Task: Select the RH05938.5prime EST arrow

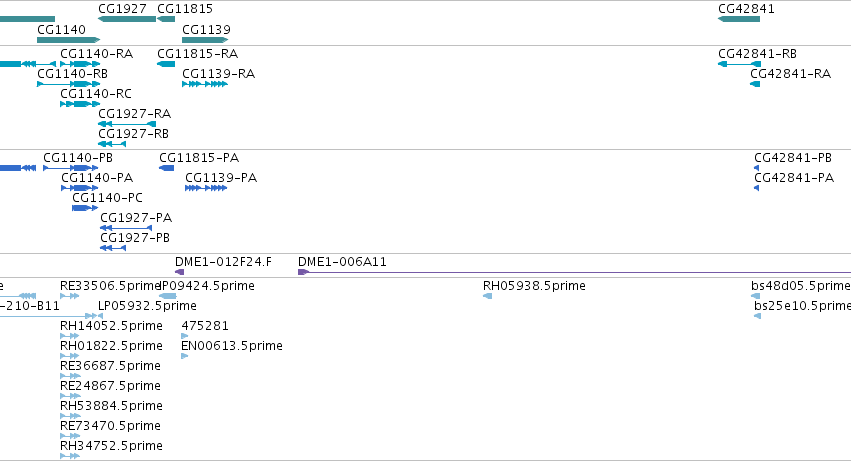Action: [487, 296]
